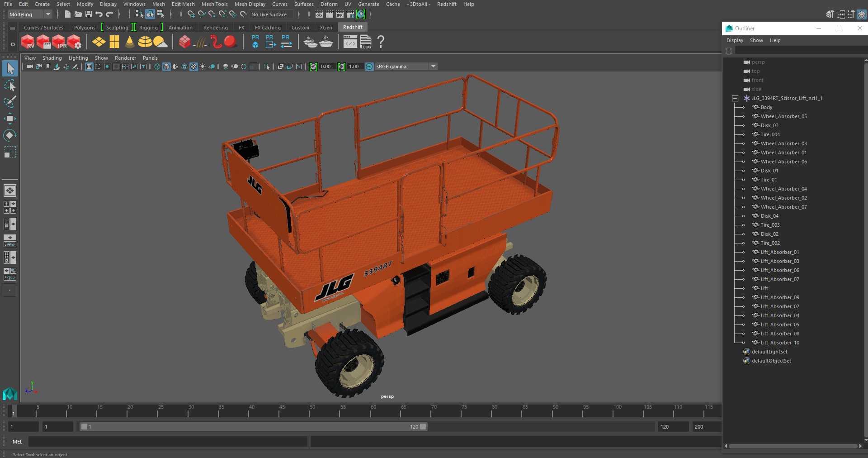Click the red sphere Redshift shelf icon

231,42
